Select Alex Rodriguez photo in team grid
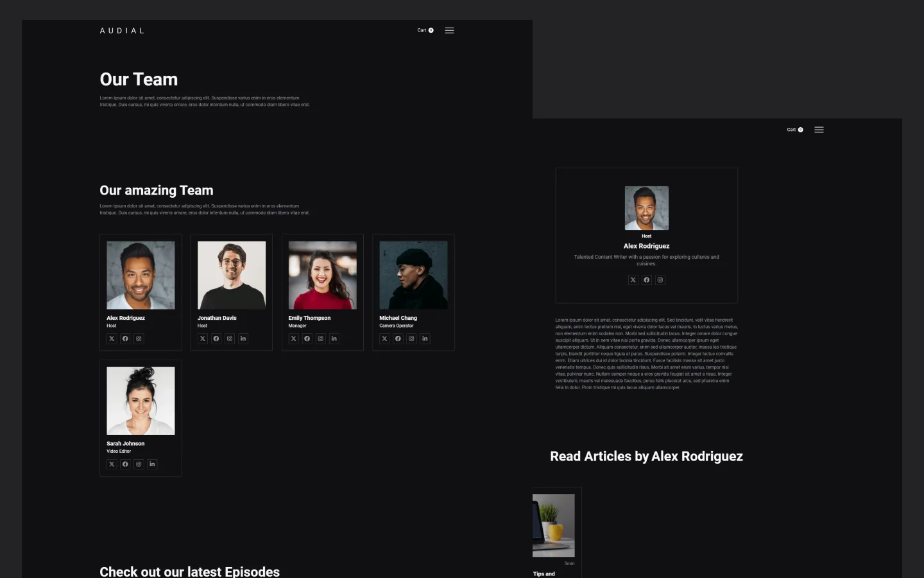This screenshot has width=924, height=578. coord(141,275)
